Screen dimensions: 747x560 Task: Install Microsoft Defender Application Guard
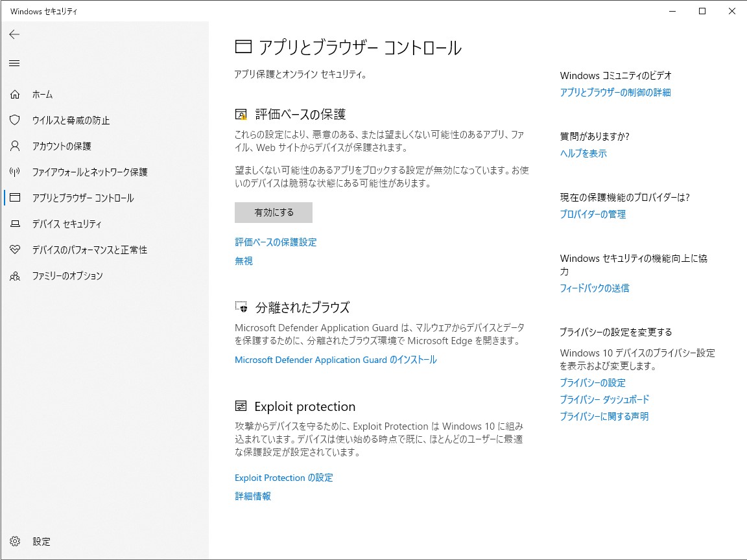coord(335,360)
